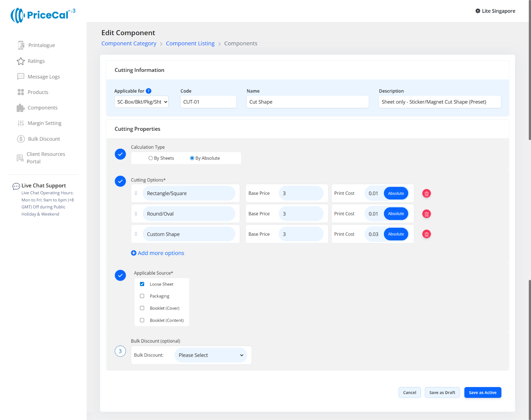The image size is (531, 420).
Task: Open Margin Setting in sidebar menu
Action: [44, 123]
